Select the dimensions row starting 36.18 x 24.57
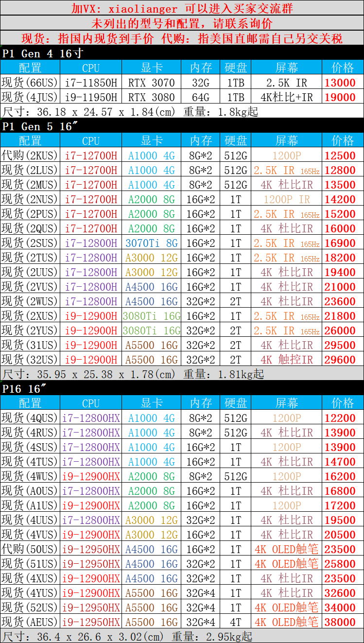The width and height of the screenshot is (364, 643). tap(182, 111)
